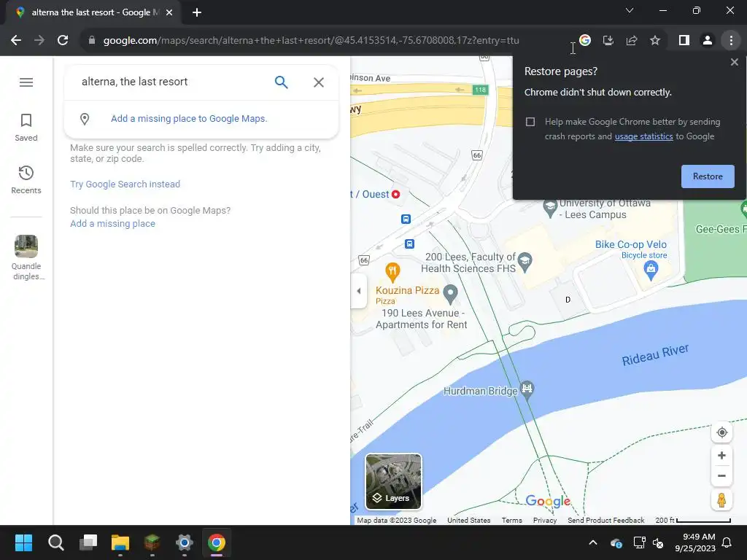Viewport: 747px width, 560px height.
Task: Click the address bar URL
Action: point(311,41)
